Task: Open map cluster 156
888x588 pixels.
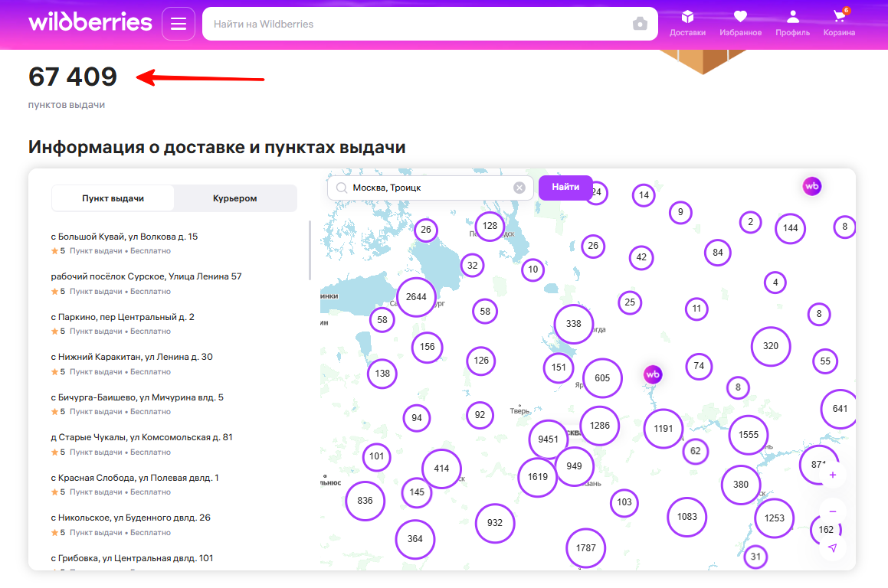Action: pos(428,347)
